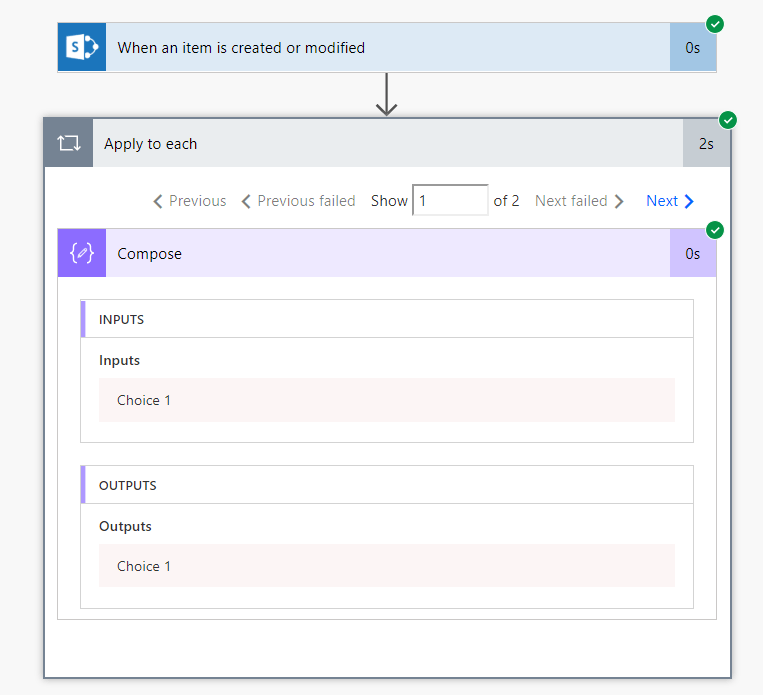Expand the 'When an item is created or modified' step
The height and width of the screenshot is (695, 763).
(x=387, y=47)
